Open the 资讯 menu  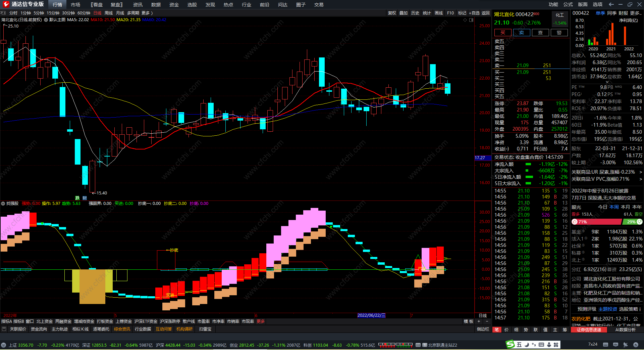click(x=138, y=5)
